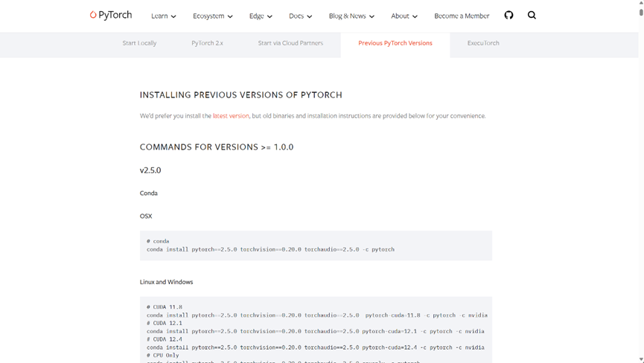The image size is (644, 363).
Task: Expand the Docs menu
Action: (300, 16)
